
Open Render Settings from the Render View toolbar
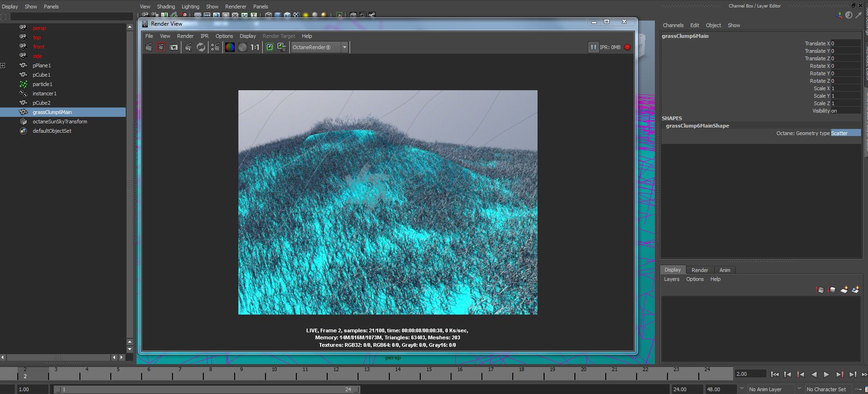coord(215,47)
